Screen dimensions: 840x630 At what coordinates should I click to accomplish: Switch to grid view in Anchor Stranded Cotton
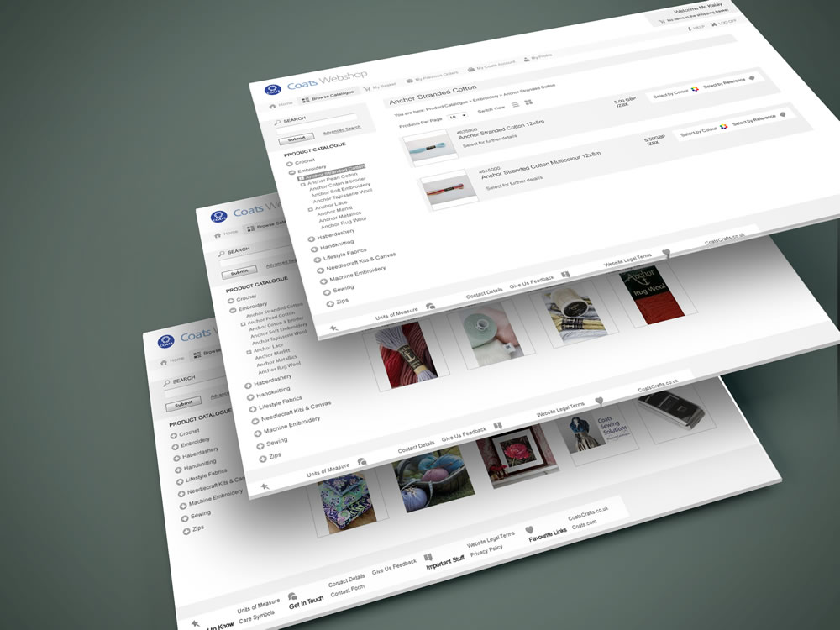tap(528, 102)
